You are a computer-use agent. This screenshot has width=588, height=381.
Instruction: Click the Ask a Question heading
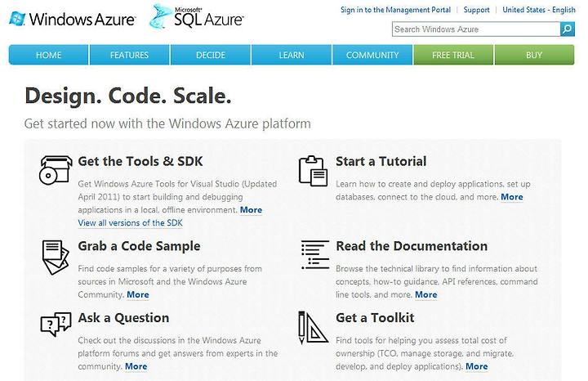123,318
